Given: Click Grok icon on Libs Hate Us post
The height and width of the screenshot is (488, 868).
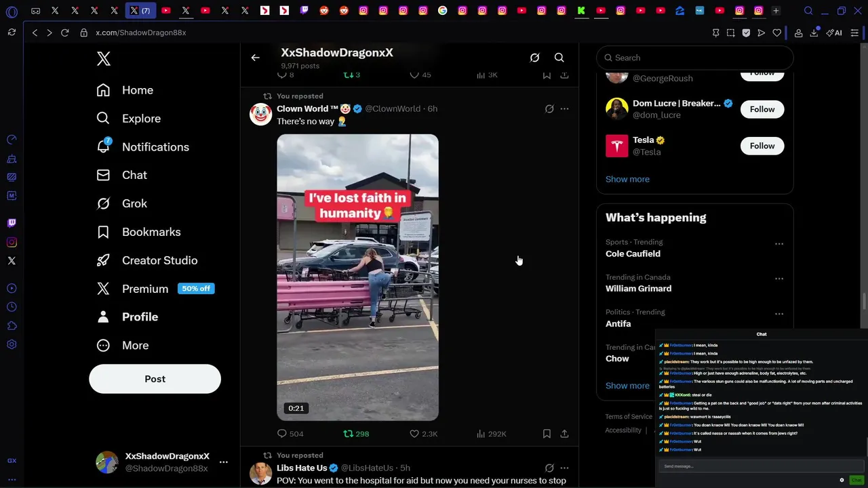Looking at the screenshot, I should [x=549, y=468].
